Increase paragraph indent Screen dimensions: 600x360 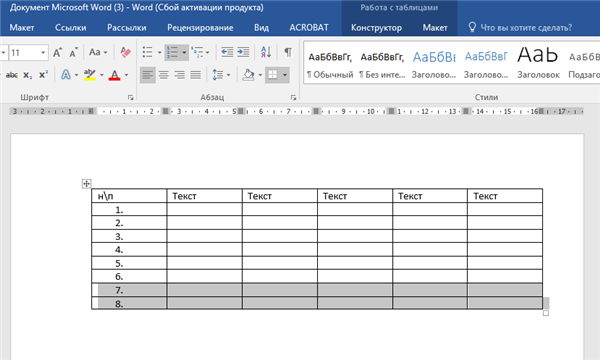click(x=243, y=52)
